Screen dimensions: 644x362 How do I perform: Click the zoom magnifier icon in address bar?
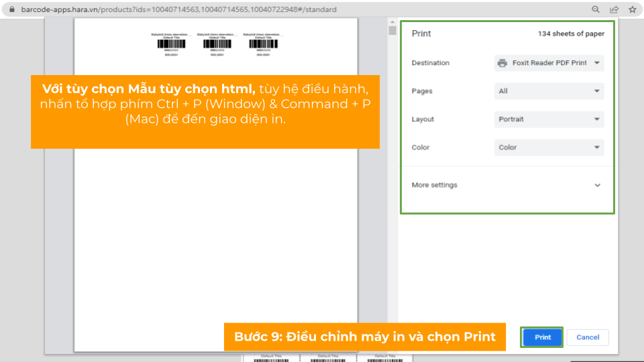tap(596, 10)
